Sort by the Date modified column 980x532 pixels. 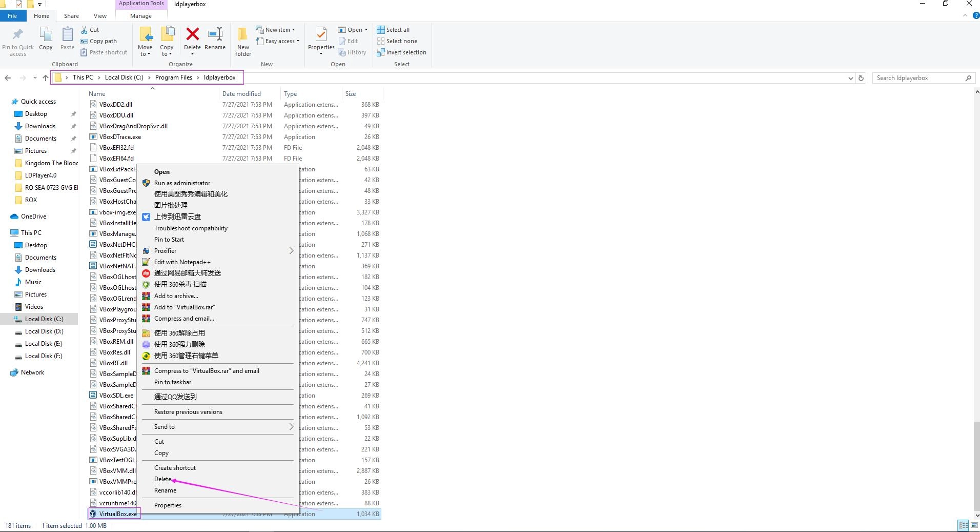(250, 94)
